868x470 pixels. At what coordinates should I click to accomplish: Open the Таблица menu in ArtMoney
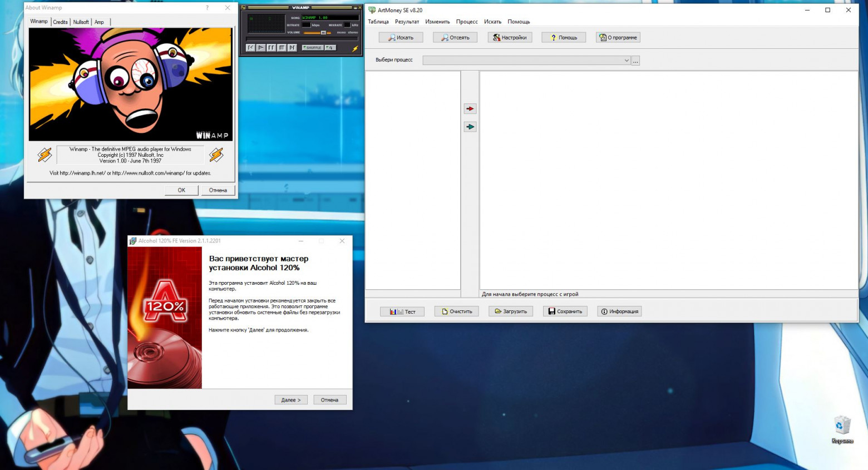[x=378, y=22]
